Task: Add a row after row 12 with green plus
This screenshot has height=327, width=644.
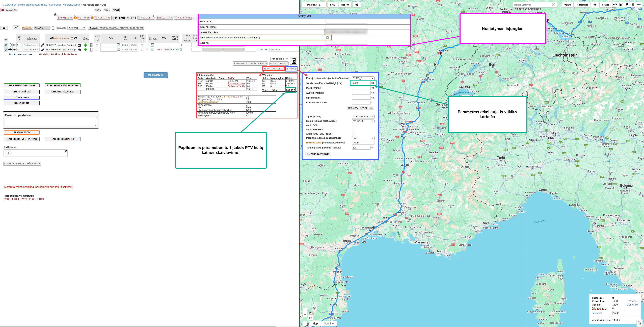Action: coord(86,49)
